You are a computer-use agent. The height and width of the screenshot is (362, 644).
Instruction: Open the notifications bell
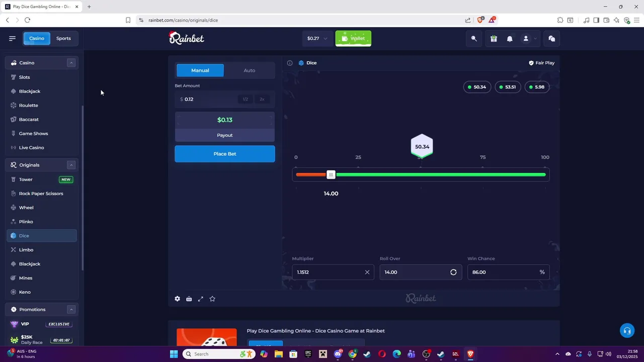click(x=510, y=39)
